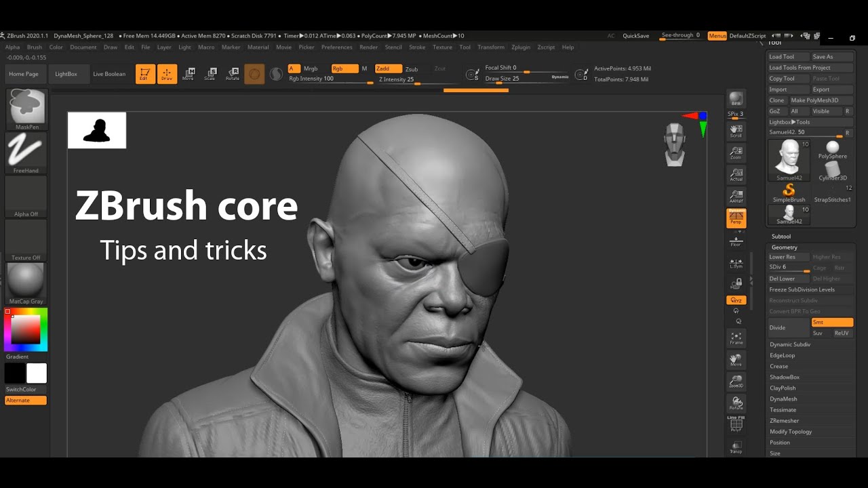The image size is (868, 488).
Task: Click Load Tool button
Action: [x=788, y=57]
